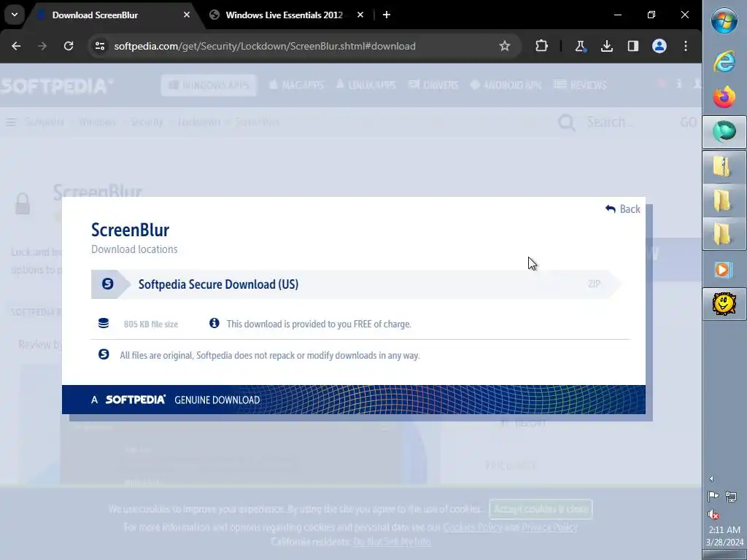This screenshot has width=747, height=560.
Task: Open the Cookies Policy link
Action: coord(472,527)
